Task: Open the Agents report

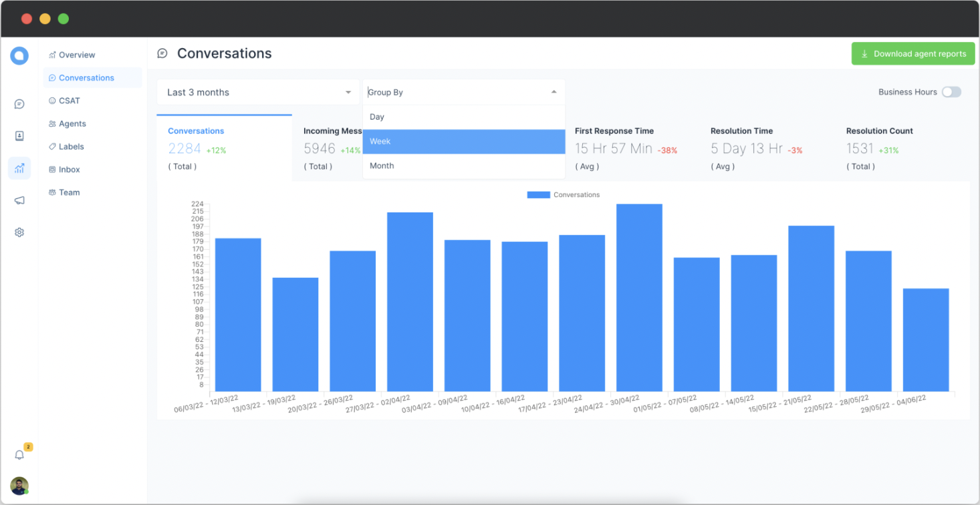Action: tap(67, 124)
